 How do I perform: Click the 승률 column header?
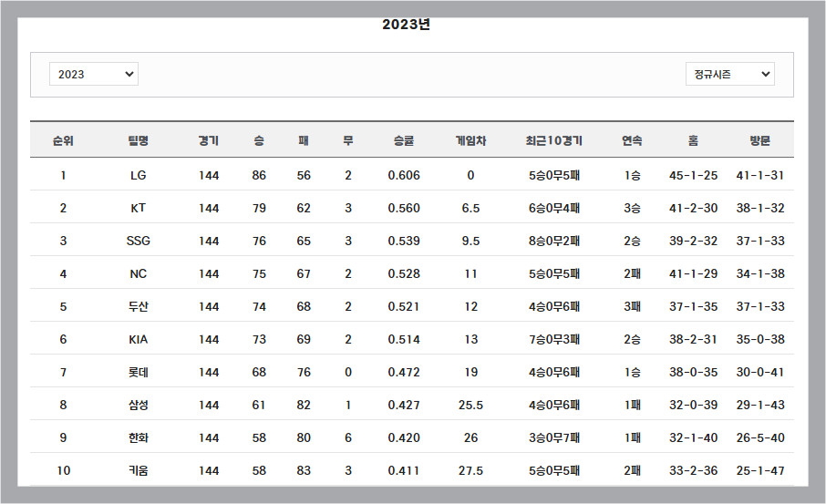click(404, 140)
